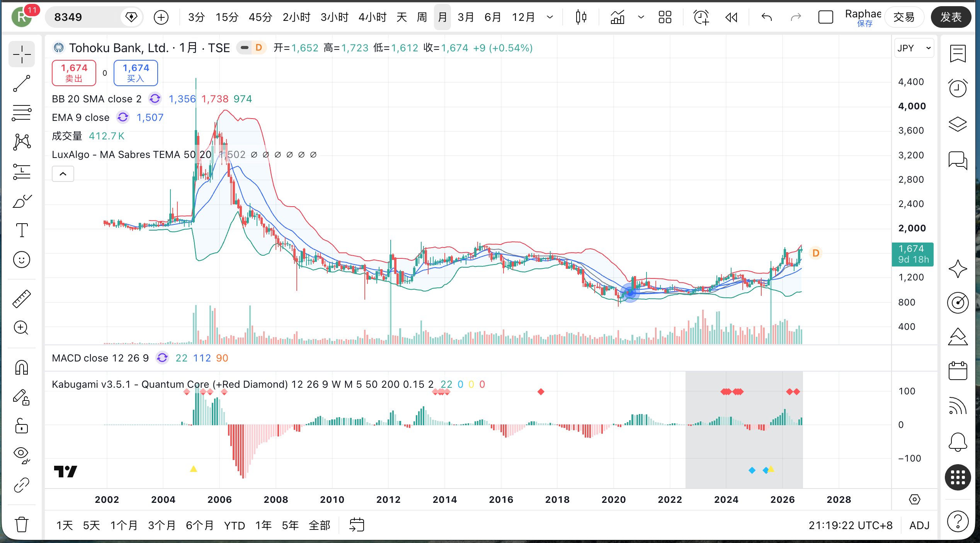Screen dimensions: 980x543
Task: Select the crosshair cursor tool
Action: coord(22,54)
